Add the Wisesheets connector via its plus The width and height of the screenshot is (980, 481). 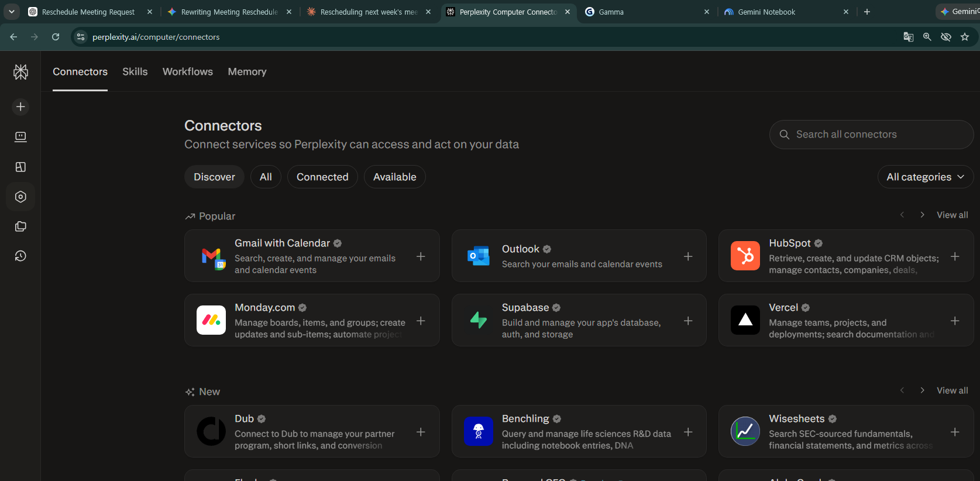coord(955,432)
